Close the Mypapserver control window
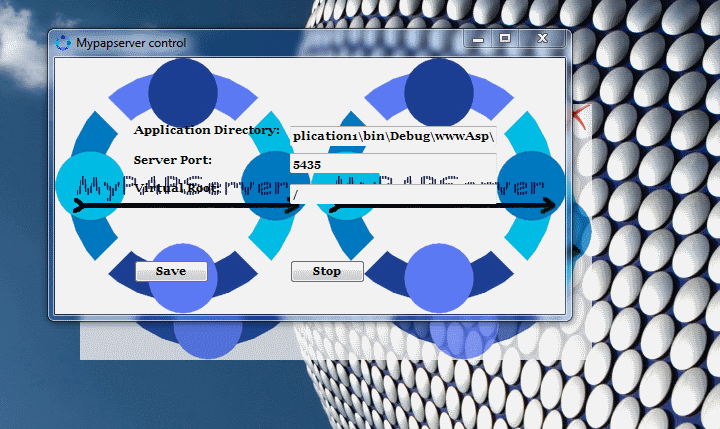 tap(543, 39)
